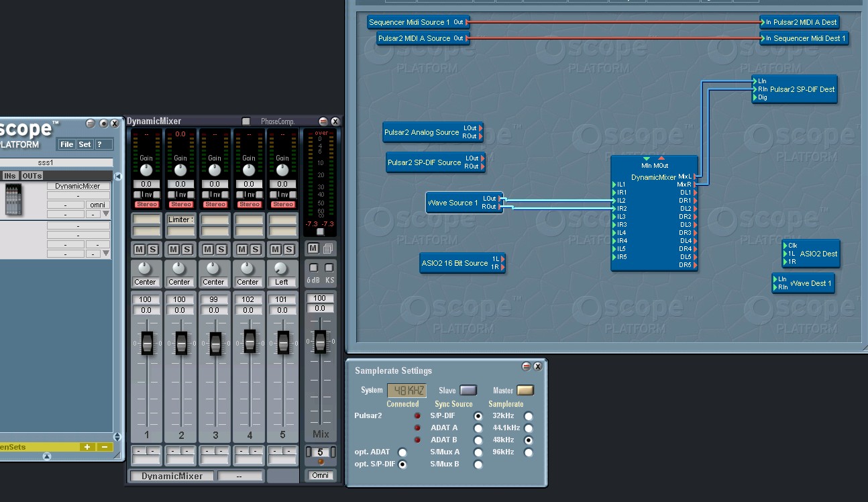The height and width of the screenshot is (502, 868).
Task: Click the pages icon beside master mute
Action: point(328,248)
